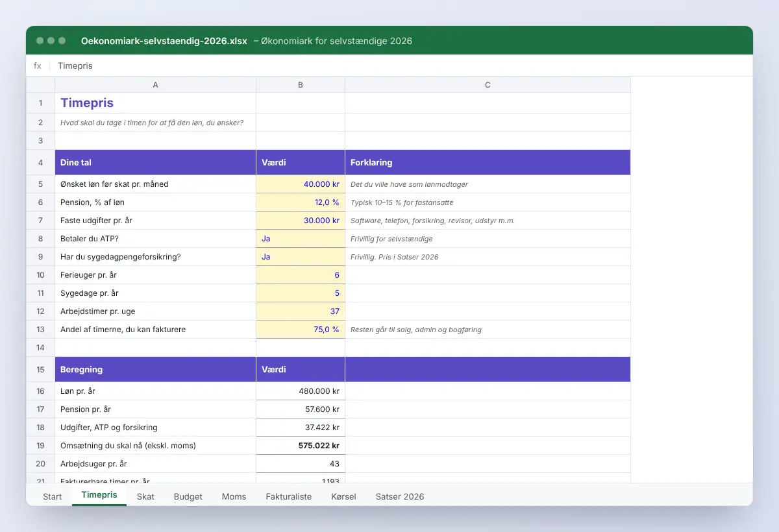Click 'Resten går til salg, admin og bogføring'

(416, 330)
